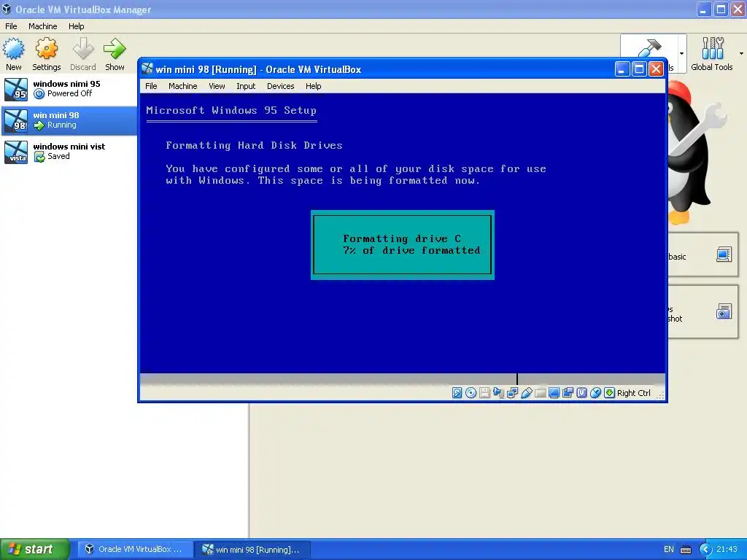Click the 21:43 system clock
Viewport: 747px width, 560px height.
[x=727, y=550]
